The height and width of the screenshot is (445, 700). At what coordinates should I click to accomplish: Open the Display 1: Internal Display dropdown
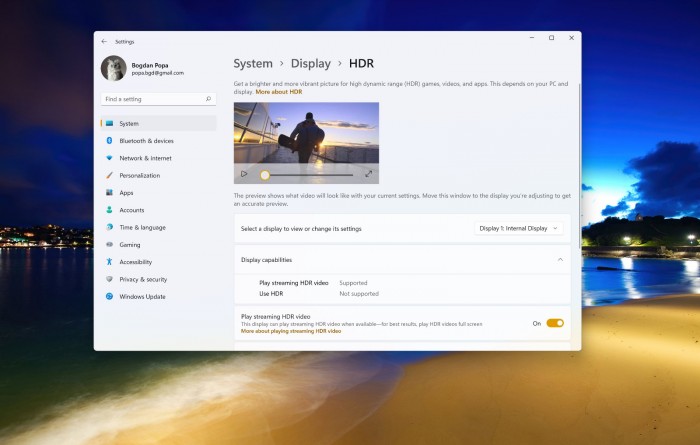[x=519, y=228]
